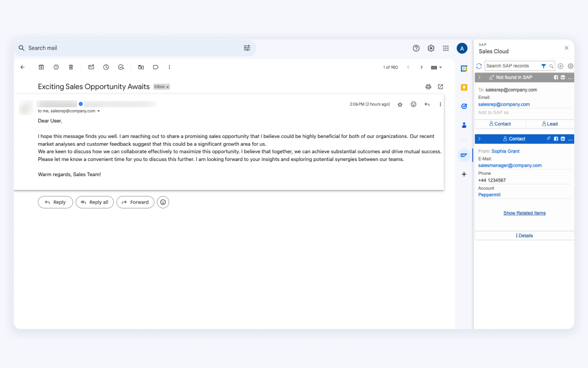Expand the highlighted Contact card
The width and height of the screenshot is (588, 368).
click(479, 138)
